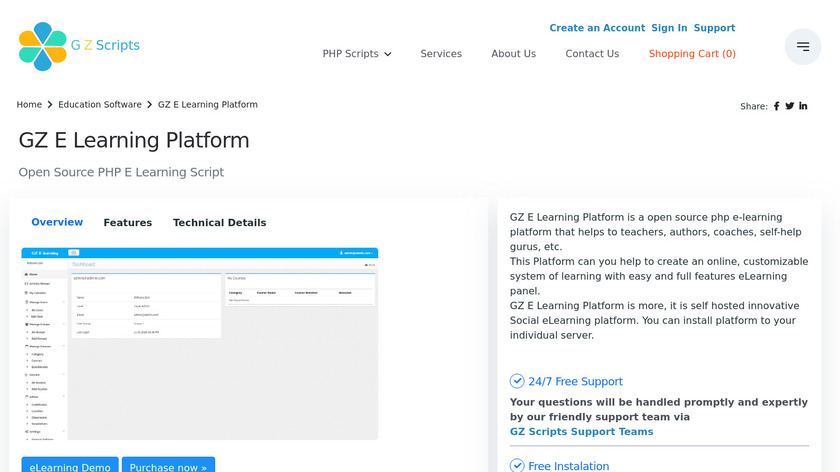
Task: Switch to Technical Details tab
Action: [219, 222]
